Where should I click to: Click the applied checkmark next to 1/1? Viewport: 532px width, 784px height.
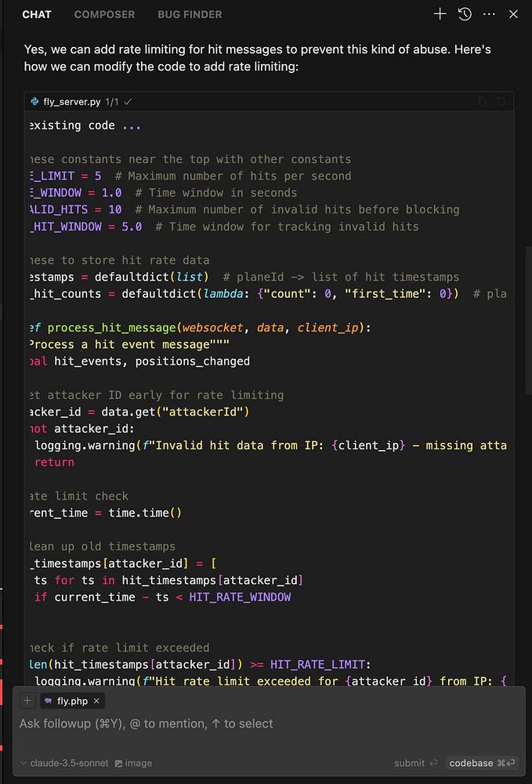(128, 101)
